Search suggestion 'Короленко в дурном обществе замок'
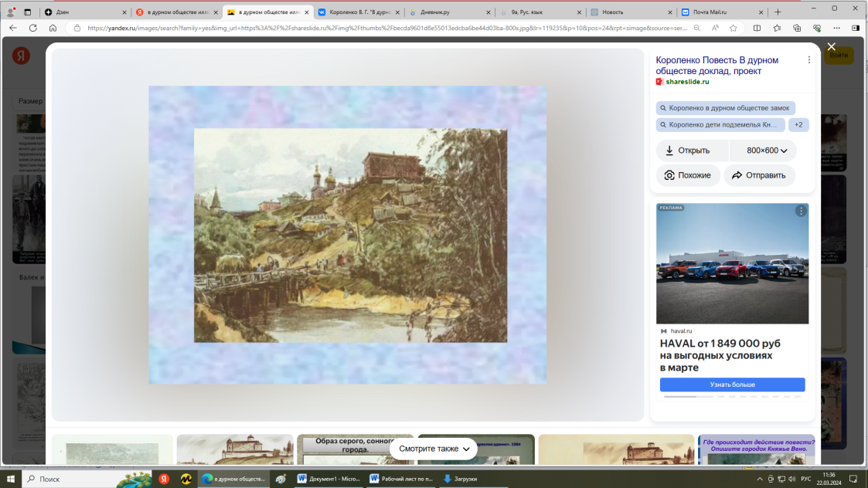The image size is (868, 488). [725, 108]
